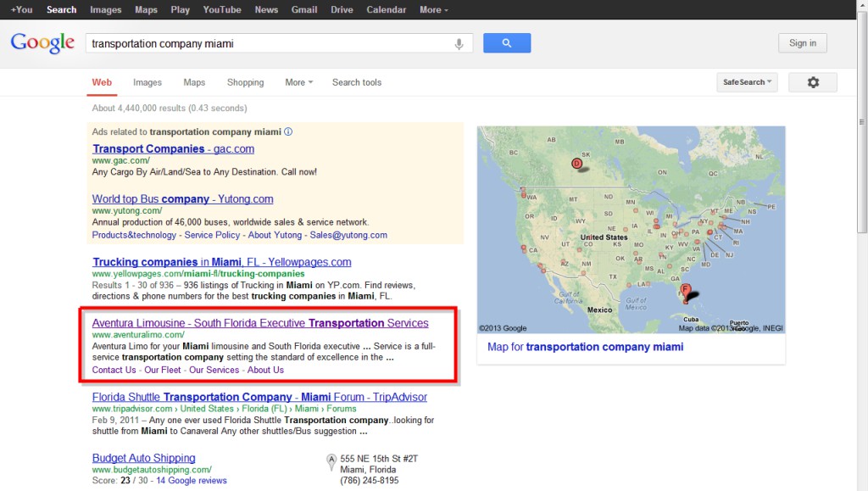868x491 pixels.
Task: Select the Web tab
Action: 102,82
